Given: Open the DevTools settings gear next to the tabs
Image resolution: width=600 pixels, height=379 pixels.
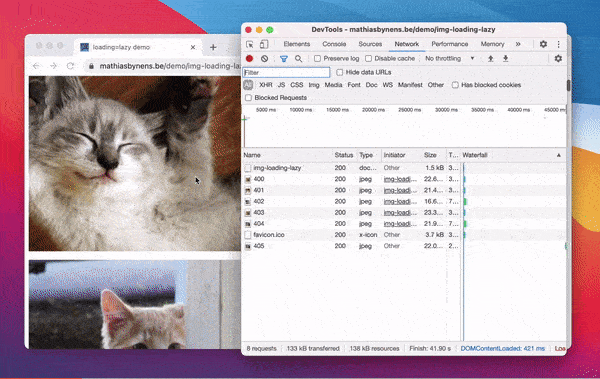Looking at the screenshot, I should point(543,44).
